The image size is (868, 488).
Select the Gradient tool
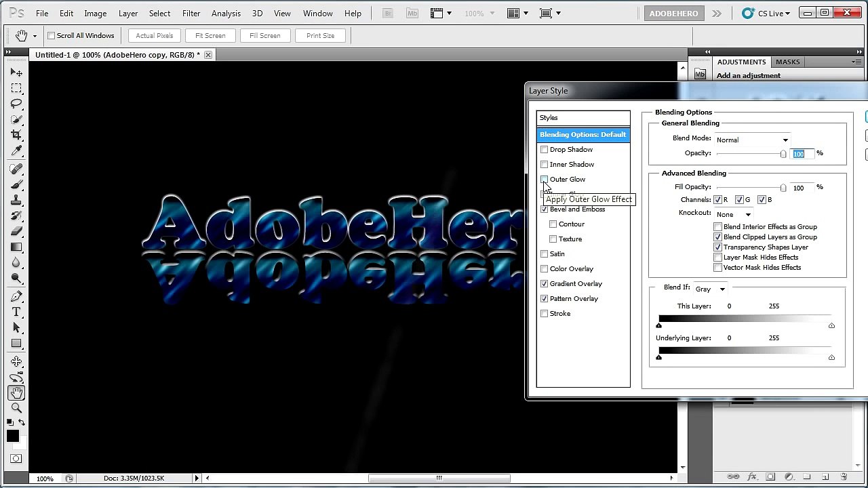click(16, 247)
